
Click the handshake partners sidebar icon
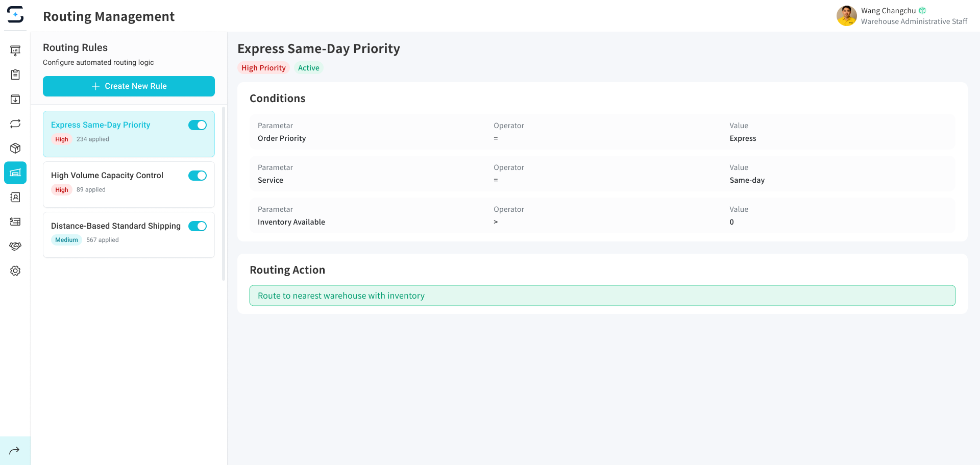pyautogui.click(x=15, y=246)
